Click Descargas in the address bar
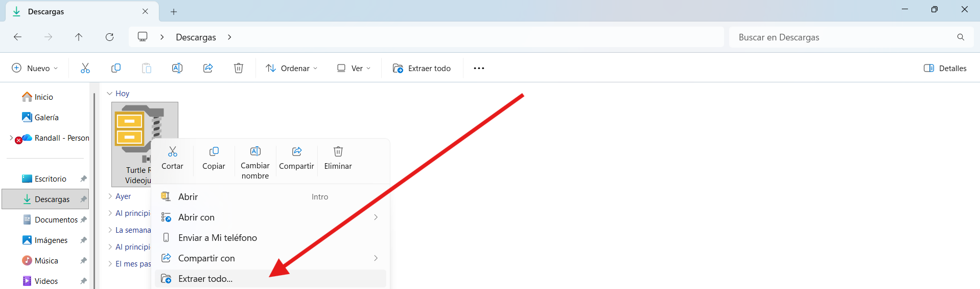The height and width of the screenshot is (289, 980). click(196, 37)
